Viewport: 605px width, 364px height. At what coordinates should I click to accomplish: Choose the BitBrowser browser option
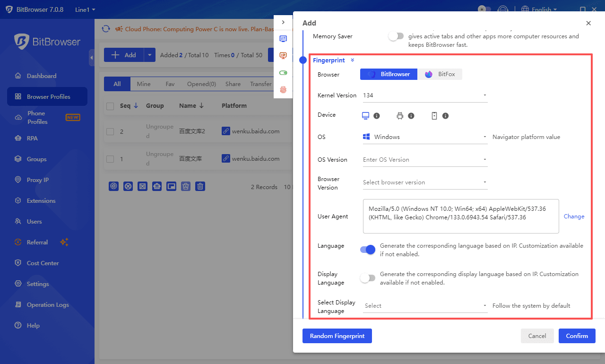coord(389,74)
